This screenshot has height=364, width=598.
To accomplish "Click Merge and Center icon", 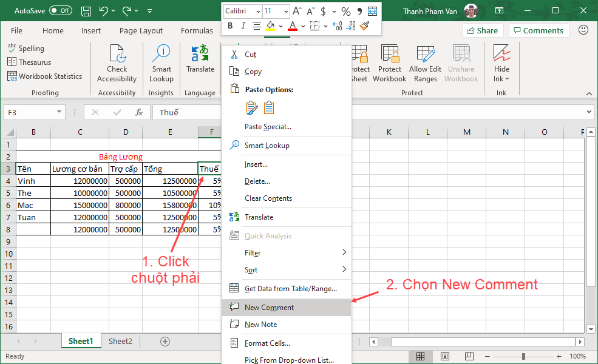I will coord(372,11).
